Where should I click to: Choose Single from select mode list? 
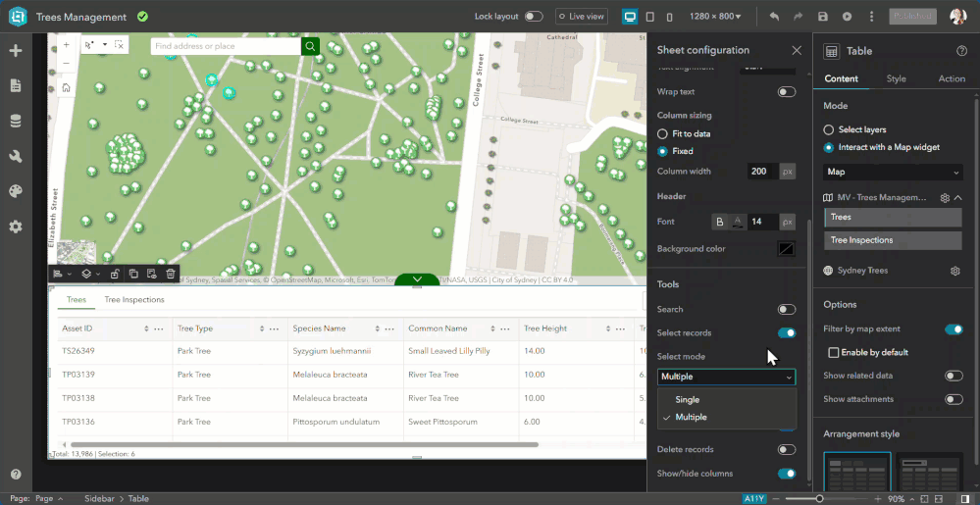727,399
